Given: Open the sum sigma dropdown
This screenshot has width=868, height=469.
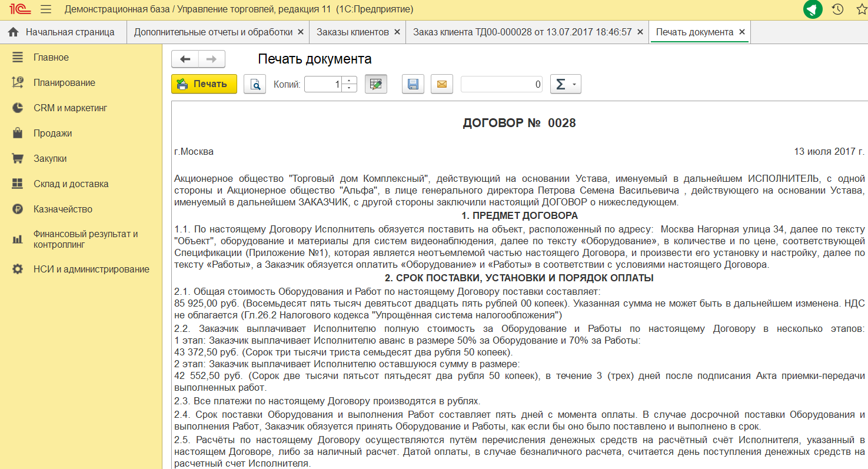Looking at the screenshot, I should 566,84.
